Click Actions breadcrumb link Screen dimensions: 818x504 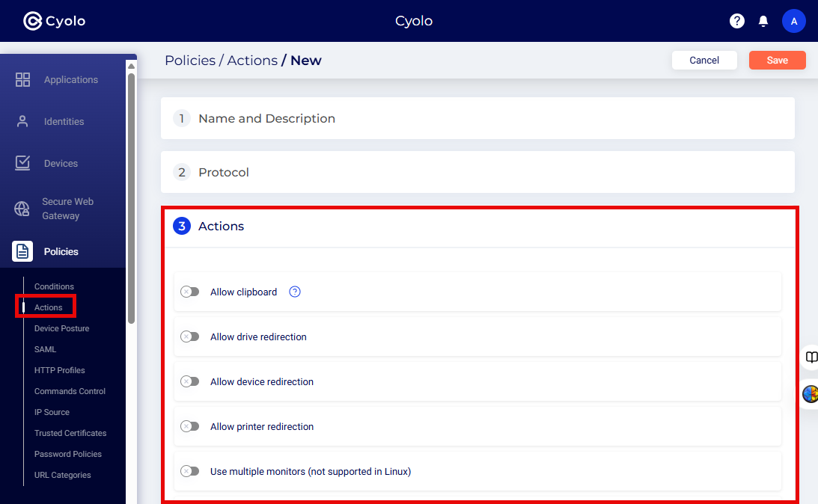[252, 61]
